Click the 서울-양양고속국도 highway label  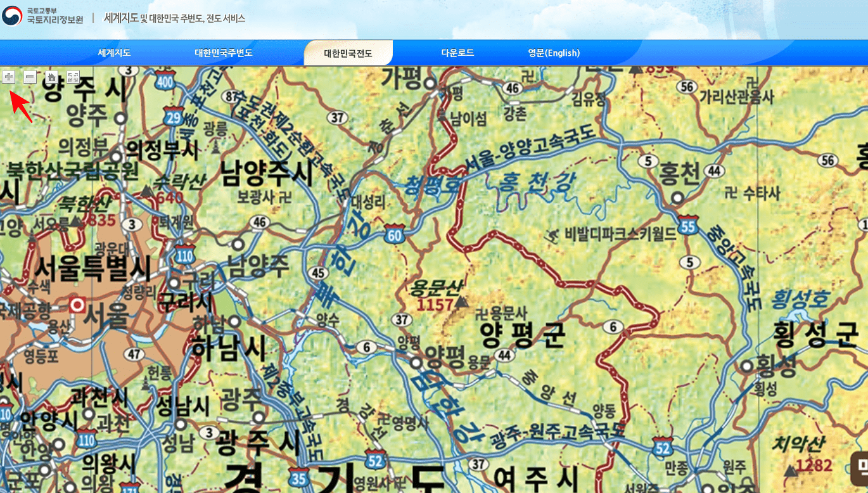[530, 150]
